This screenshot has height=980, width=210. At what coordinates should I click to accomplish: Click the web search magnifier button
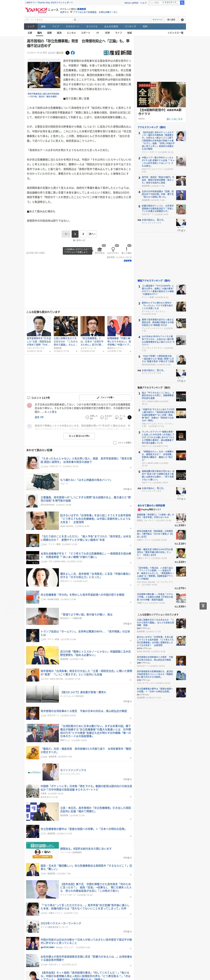(182, 3)
